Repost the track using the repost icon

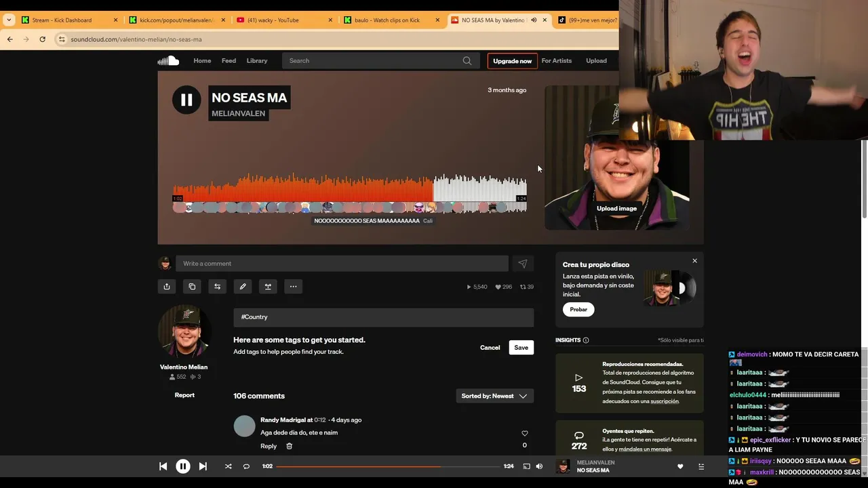coord(217,287)
